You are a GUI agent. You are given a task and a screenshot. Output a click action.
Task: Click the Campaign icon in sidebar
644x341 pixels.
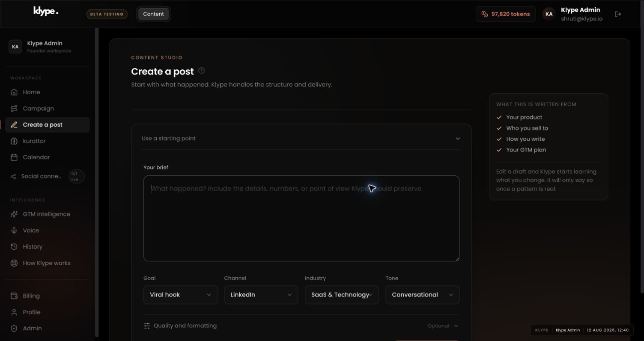pyautogui.click(x=14, y=108)
